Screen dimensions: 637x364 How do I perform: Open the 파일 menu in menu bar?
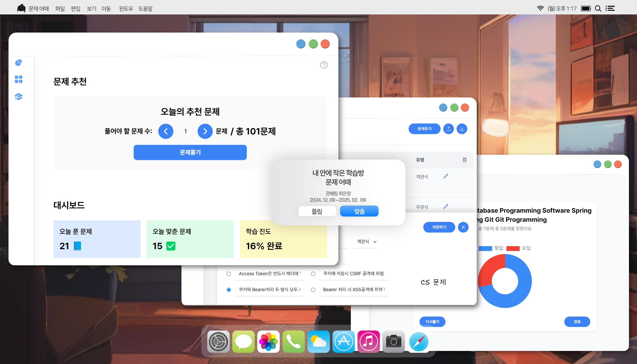(x=60, y=9)
